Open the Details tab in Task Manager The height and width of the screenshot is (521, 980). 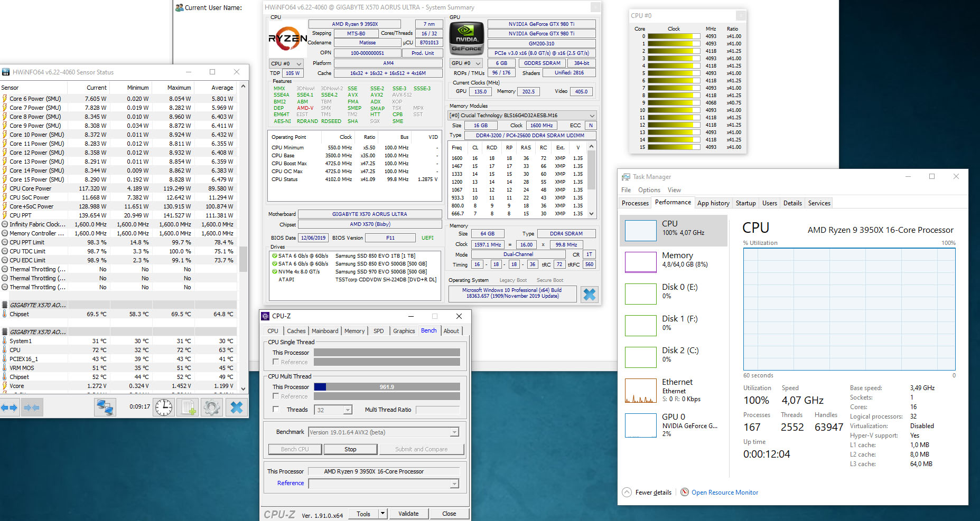(792, 203)
